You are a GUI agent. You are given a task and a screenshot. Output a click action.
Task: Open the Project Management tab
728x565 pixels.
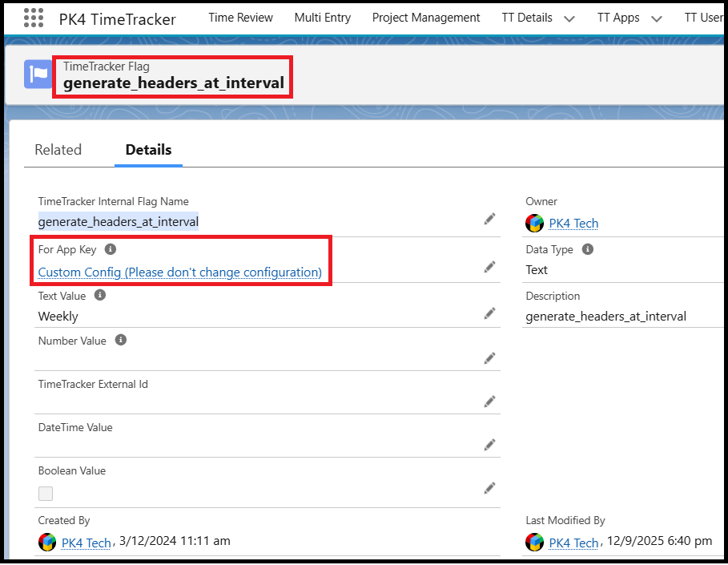[x=426, y=18]
